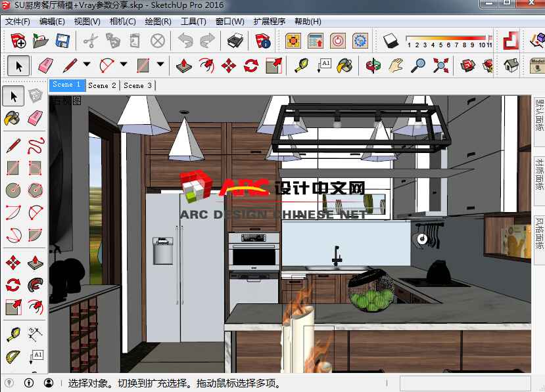Expand the Shape tool dropdown arrow
545x392 pixels.
[160, 64]
